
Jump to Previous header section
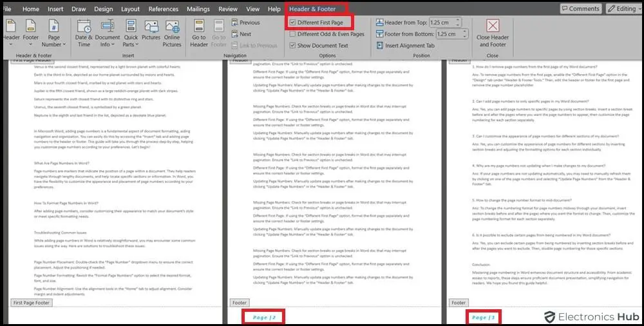pos(245,23)
